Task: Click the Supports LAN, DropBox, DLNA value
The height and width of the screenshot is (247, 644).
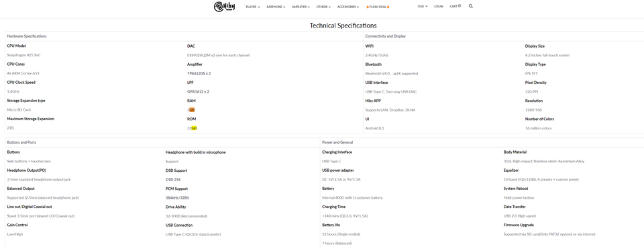Action: pos(390,109)
